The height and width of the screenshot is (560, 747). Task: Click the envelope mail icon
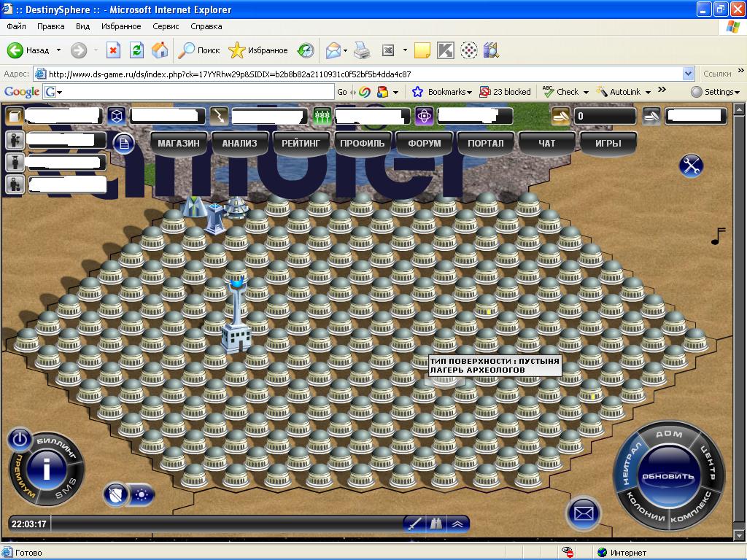coord(584,513)
